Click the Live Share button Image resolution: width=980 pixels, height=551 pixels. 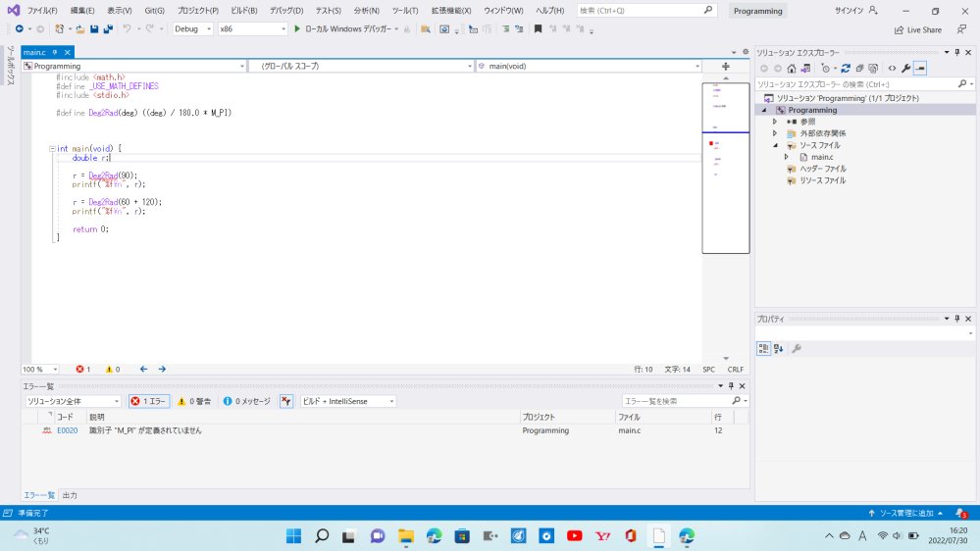click(x=918, y=30)
